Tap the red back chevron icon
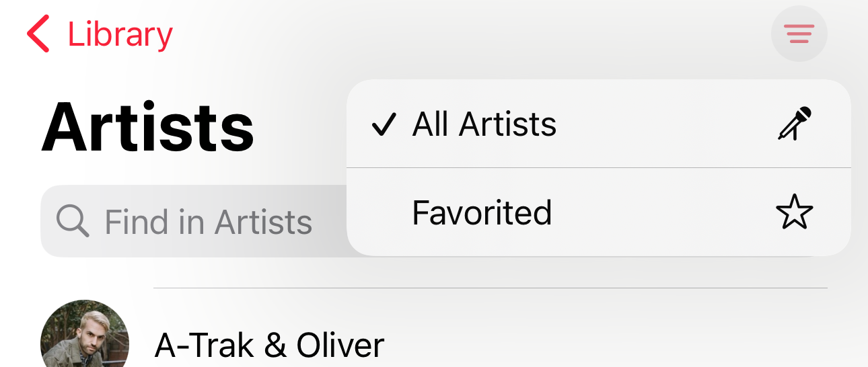868x367 pixels. [x=39, y=34]
